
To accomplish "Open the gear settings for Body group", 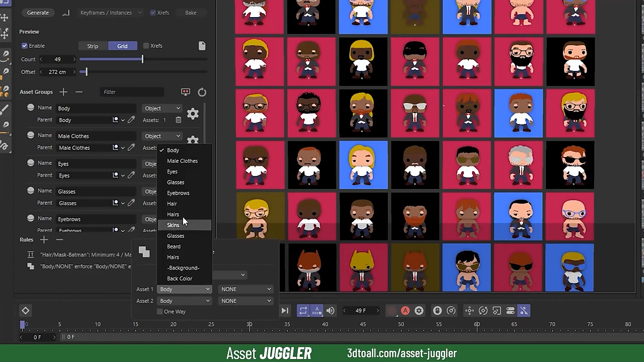I will coord(193,114).
